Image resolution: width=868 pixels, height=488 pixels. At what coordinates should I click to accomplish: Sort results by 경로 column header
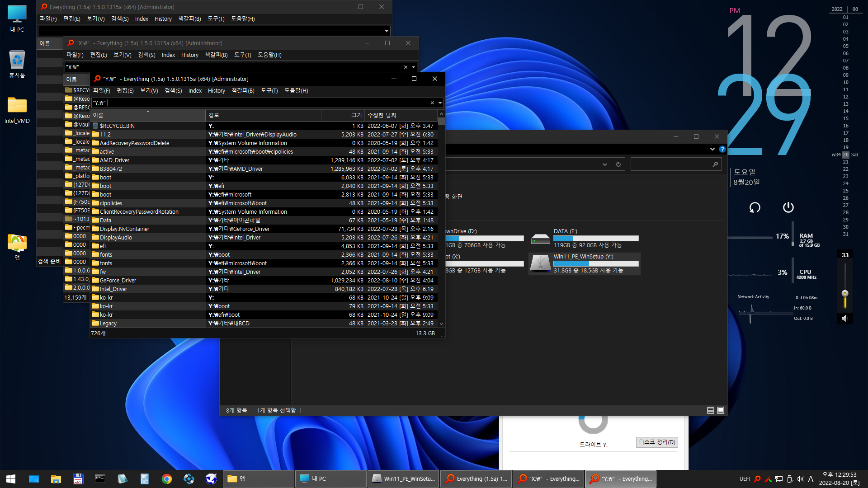263,115
